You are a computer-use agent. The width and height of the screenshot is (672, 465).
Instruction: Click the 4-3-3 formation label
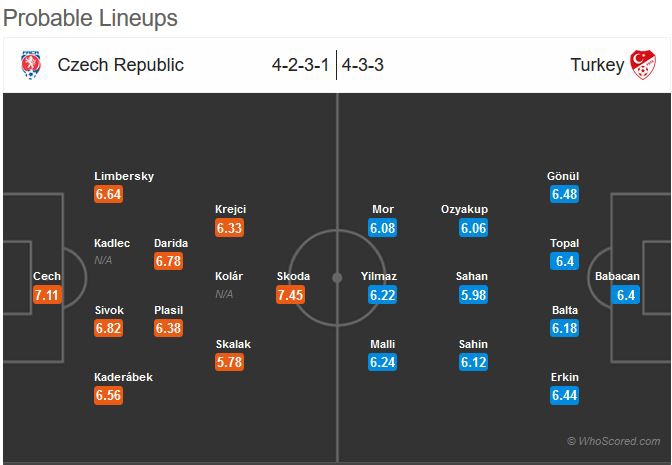[x=365, y=65]
